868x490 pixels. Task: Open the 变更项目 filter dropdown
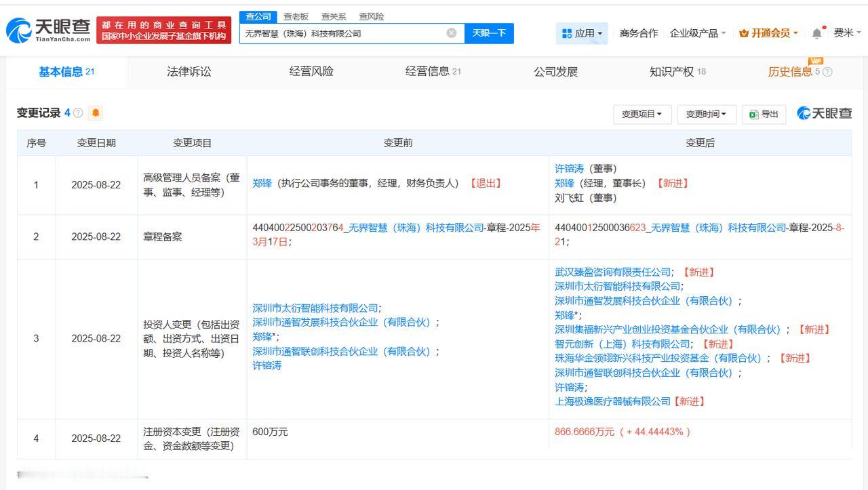click(x=642, y=115)
